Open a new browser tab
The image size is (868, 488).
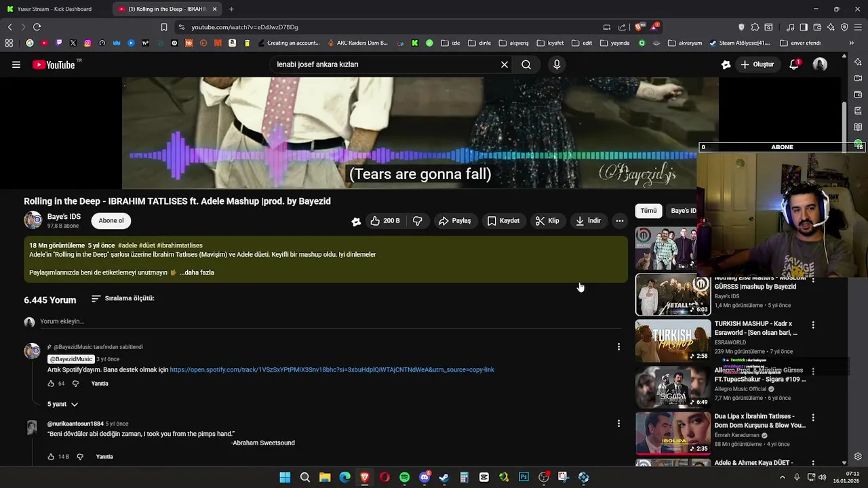pyautogui.click(x=231, y=9)
